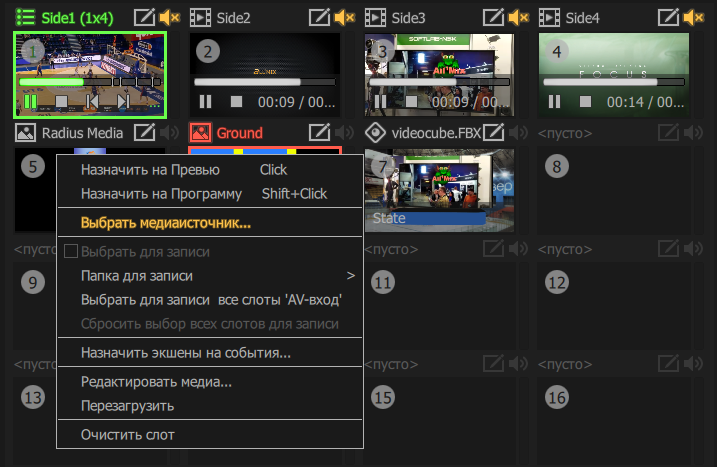Open 'Назначить экшены на события...'
This screenshot has width=717, height=467.
[210, 353]
